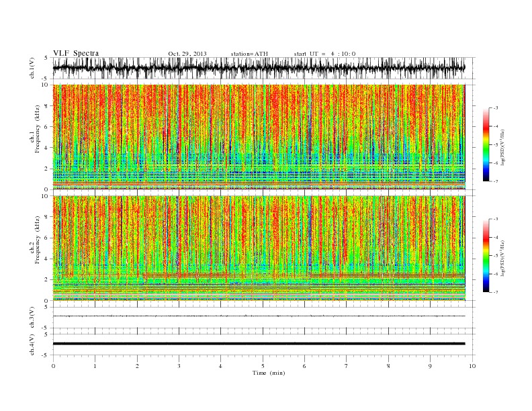
Task: Click the ch.1 voltage waveform trace panel
Action: (x=264, y=68)
